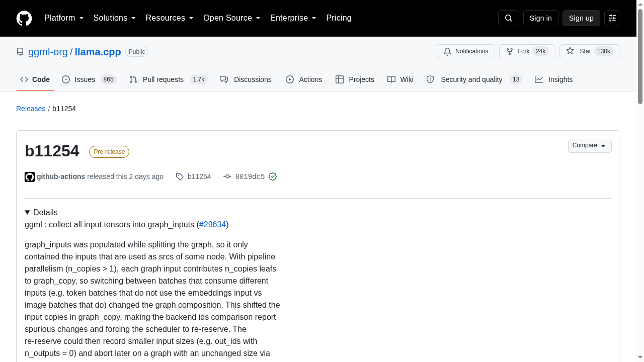Click the repository book icon beside ggml-org
Viewport: 644px width, 362px height.
(x=20, y=52)
